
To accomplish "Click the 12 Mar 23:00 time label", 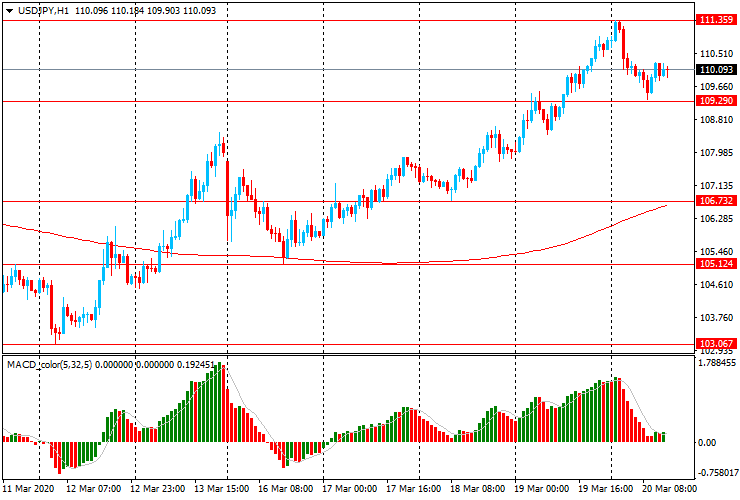I will click(158, 489).
